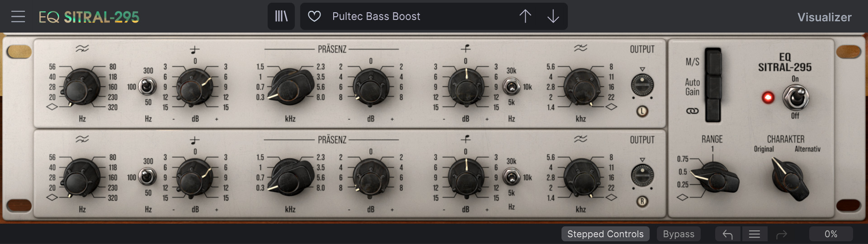The height and width of the screenshot is (244, 868).
Task: Open the Visualizer panel
Action: pyautogui.click(x=824, y=17)
